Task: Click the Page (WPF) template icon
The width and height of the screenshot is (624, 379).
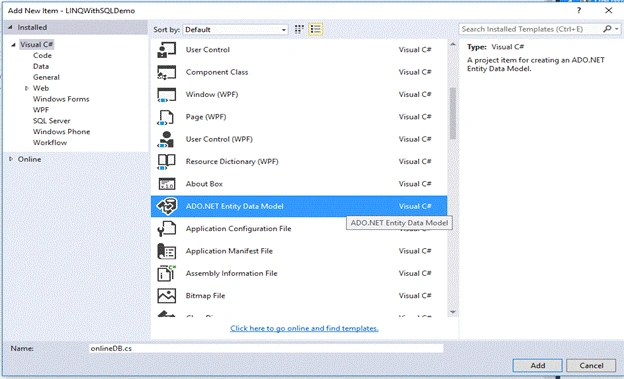Action: point(166,117)
